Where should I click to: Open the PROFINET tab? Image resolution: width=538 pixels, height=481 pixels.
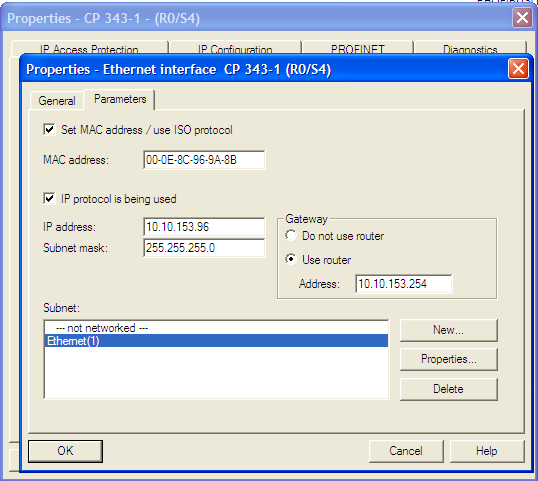(x=358, y=49)
